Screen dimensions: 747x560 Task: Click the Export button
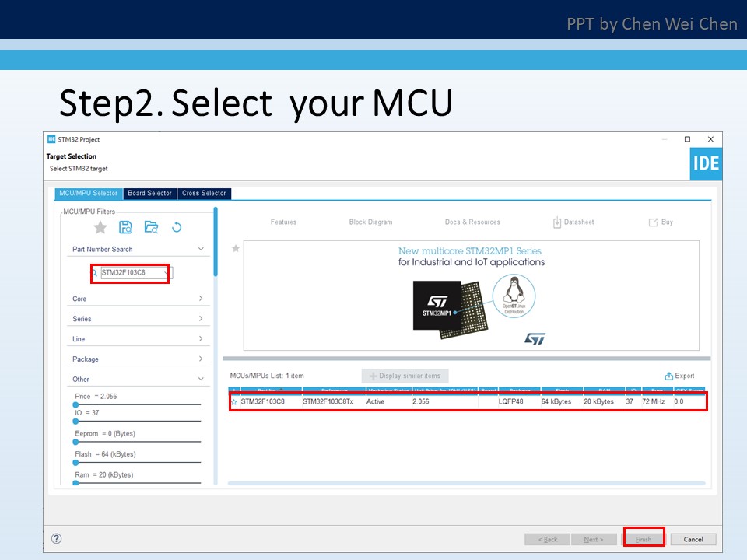[680, 376]
